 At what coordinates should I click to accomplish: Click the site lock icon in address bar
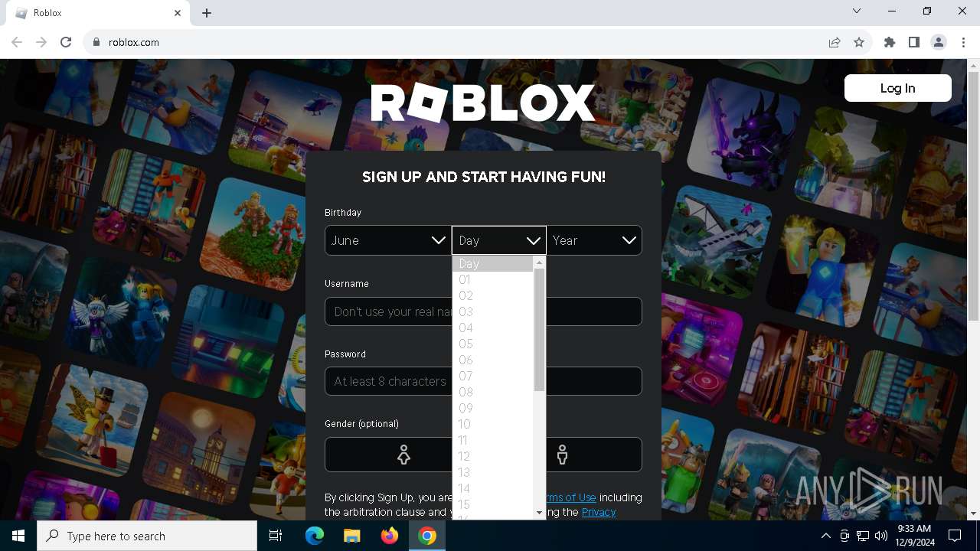(96, 42)
